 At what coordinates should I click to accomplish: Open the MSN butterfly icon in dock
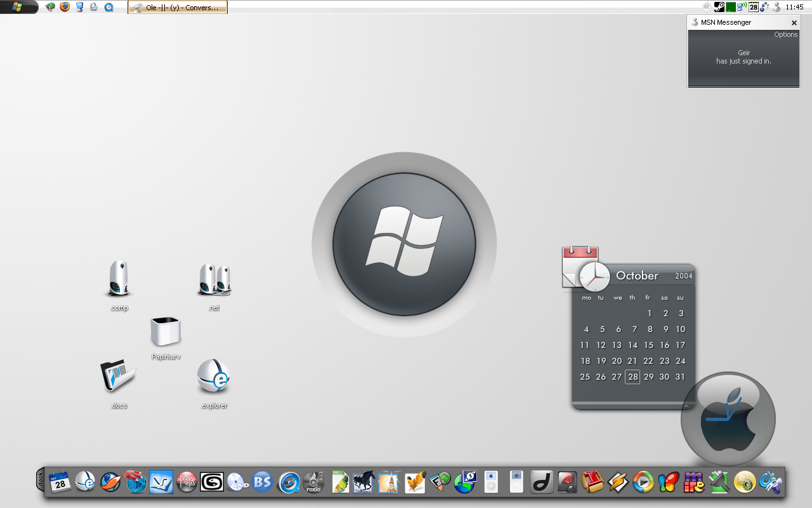coord(669,483)
